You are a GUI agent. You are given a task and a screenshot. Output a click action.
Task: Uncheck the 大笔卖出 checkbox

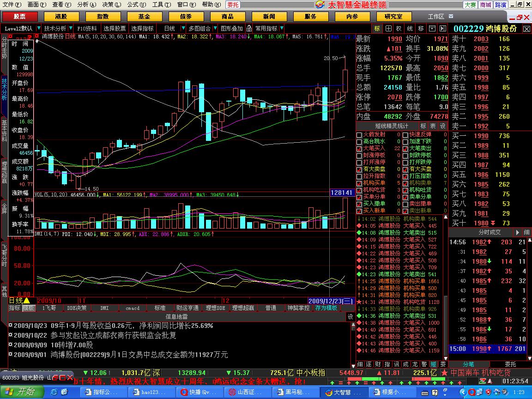pyautogui.click(x=405, y=149)
